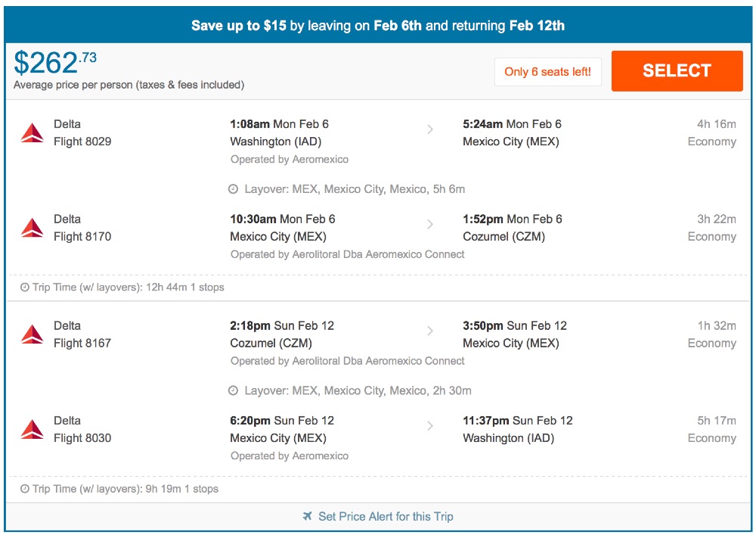Click the Economy label on Flight 8029
The height and width of the screenshot is (538, 756).
pyautogui.click(x=712, y=141)
